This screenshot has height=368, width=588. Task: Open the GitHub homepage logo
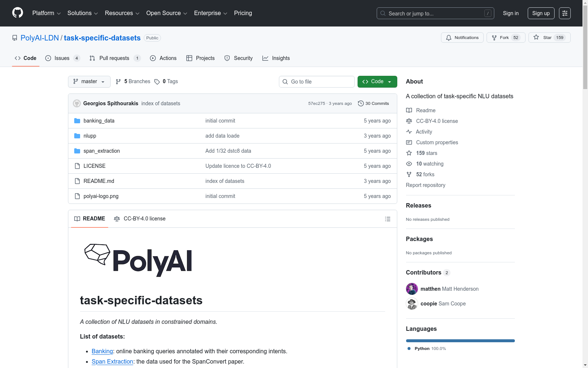18,13
